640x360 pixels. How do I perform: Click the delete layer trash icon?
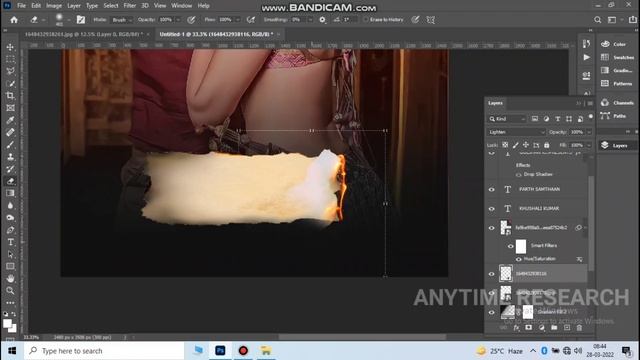pyautogui.click(x=579, y=327)
